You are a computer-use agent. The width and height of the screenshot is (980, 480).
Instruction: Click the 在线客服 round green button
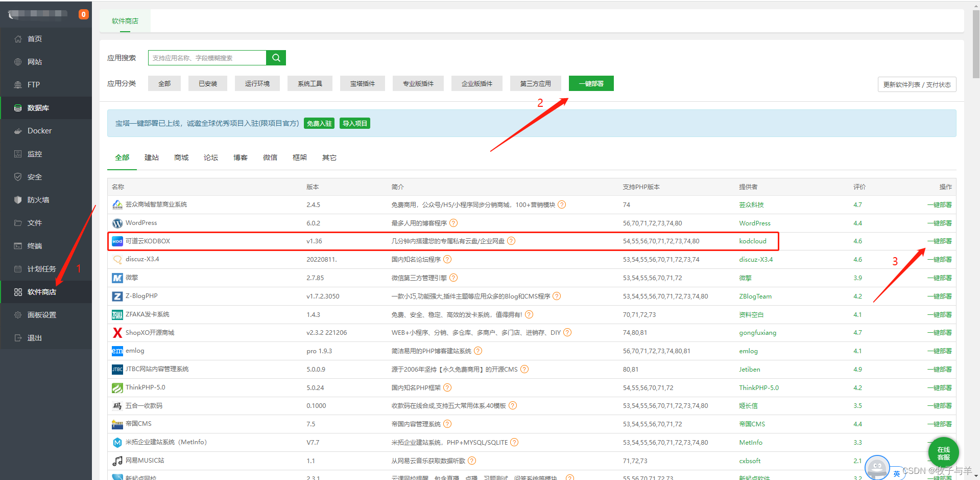(x=943, y=453)
